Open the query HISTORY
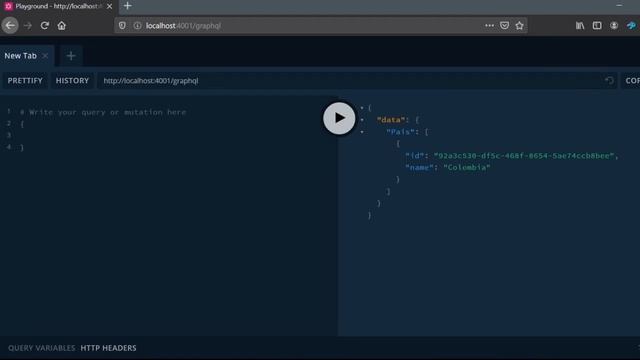Image resolution: width=640 pixels, height=360 pixels. pos(72,81)
